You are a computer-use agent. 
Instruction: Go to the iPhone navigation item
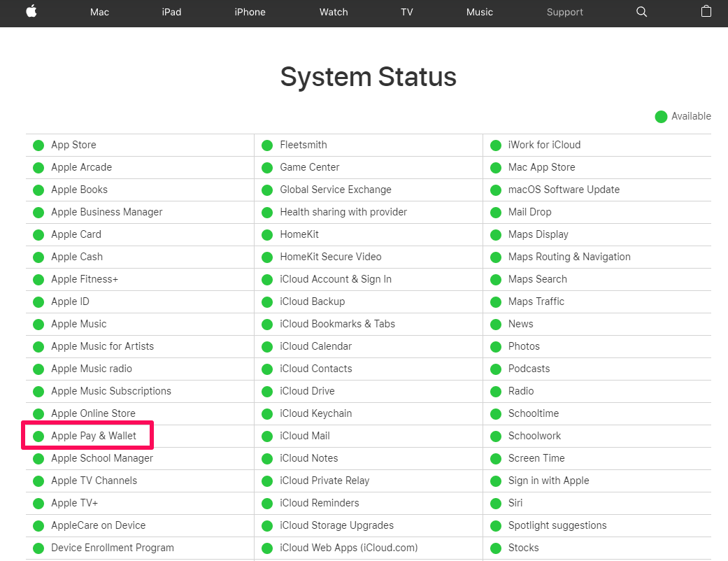(250, 12)
